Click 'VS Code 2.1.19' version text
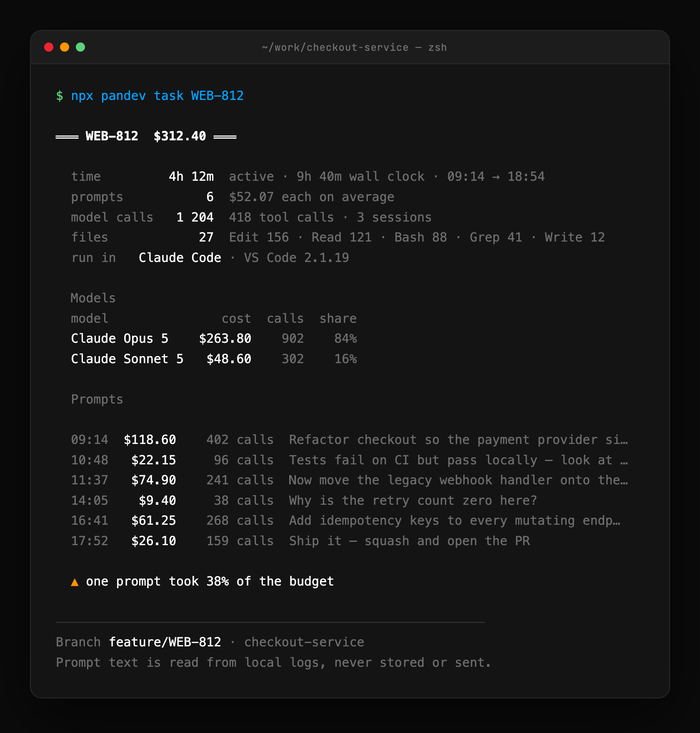 [296, 258]
